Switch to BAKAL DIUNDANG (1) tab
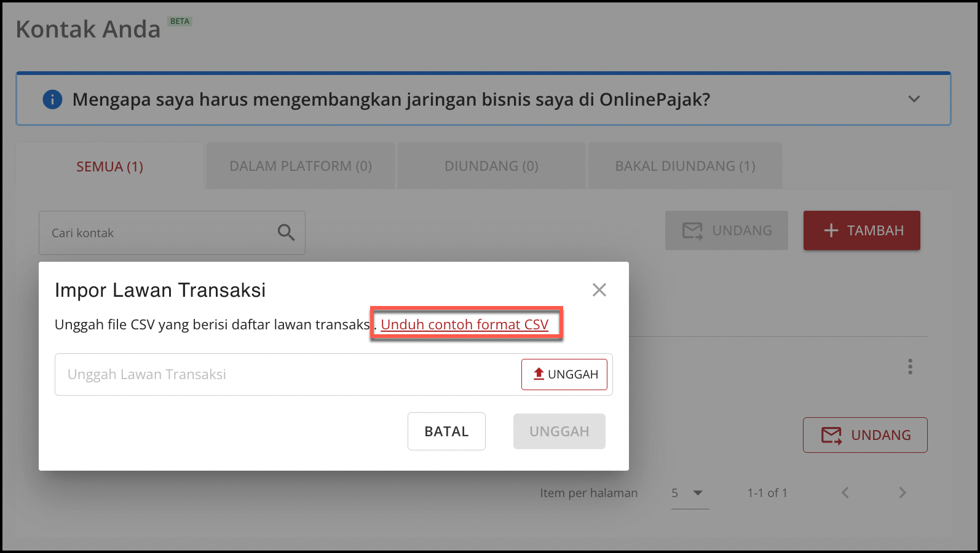The image size is (980, 553). [x=685, y=167]
